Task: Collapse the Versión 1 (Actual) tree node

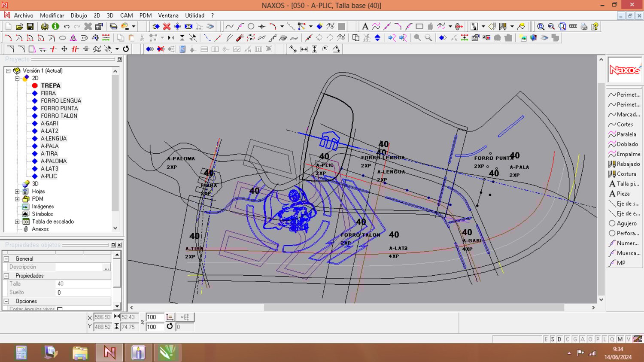Action: [8, 71]
